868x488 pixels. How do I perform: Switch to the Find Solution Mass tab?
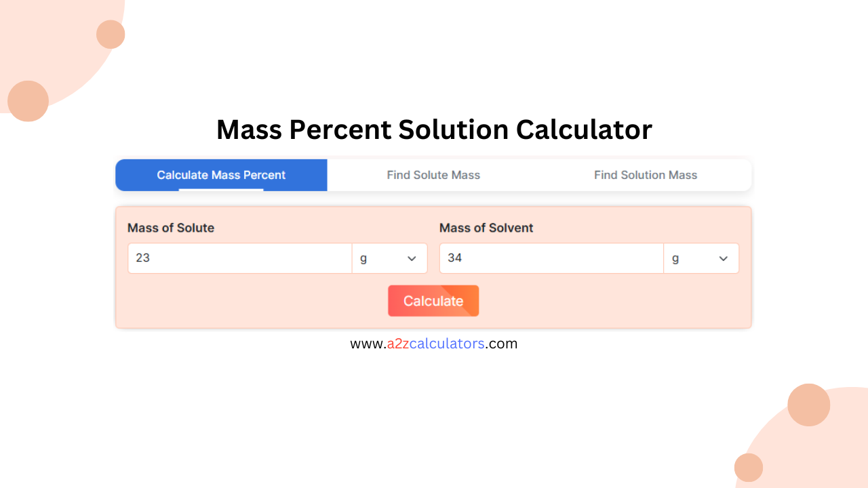pos(645,175)
